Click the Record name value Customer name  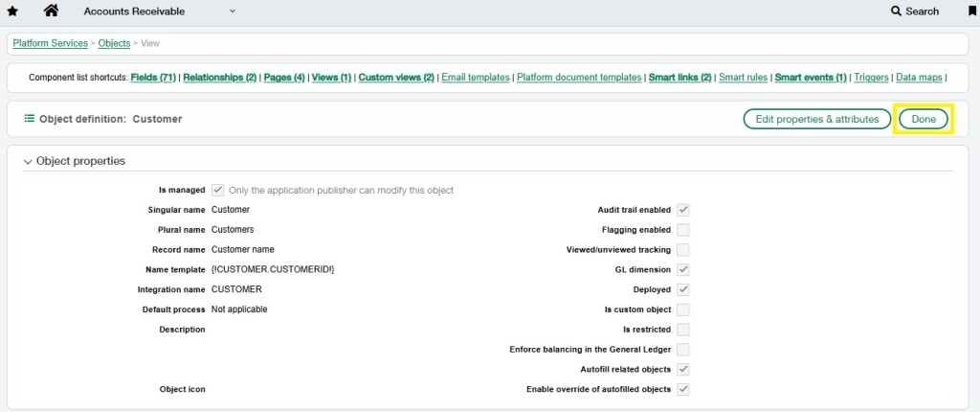(x=242, y=249)
